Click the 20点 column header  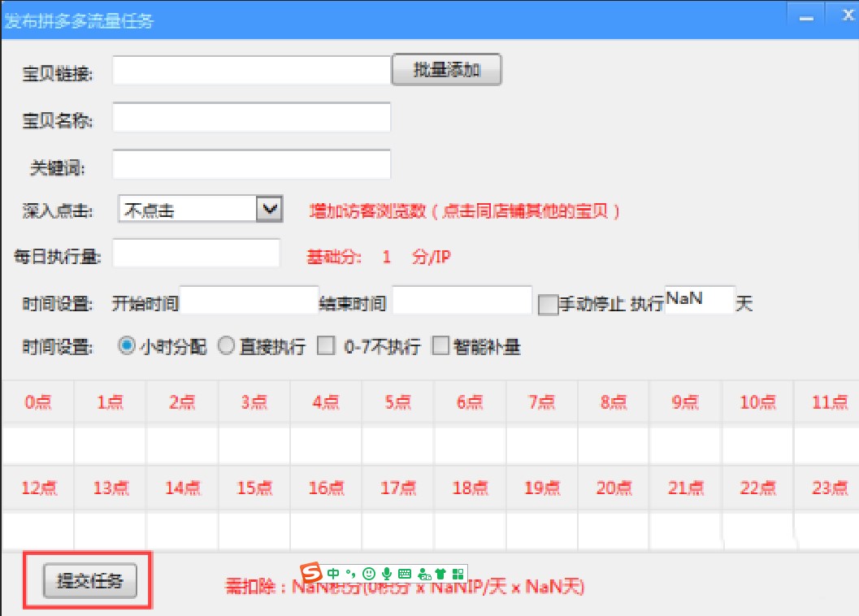[614, 488]
